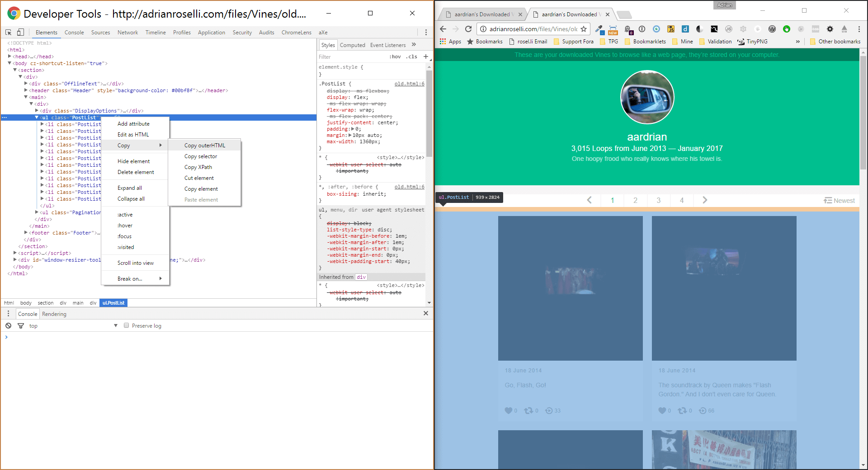The height and width of the screenshot is (470, 868).
Task: Expand the header class Header node
Action: [26, 90]
